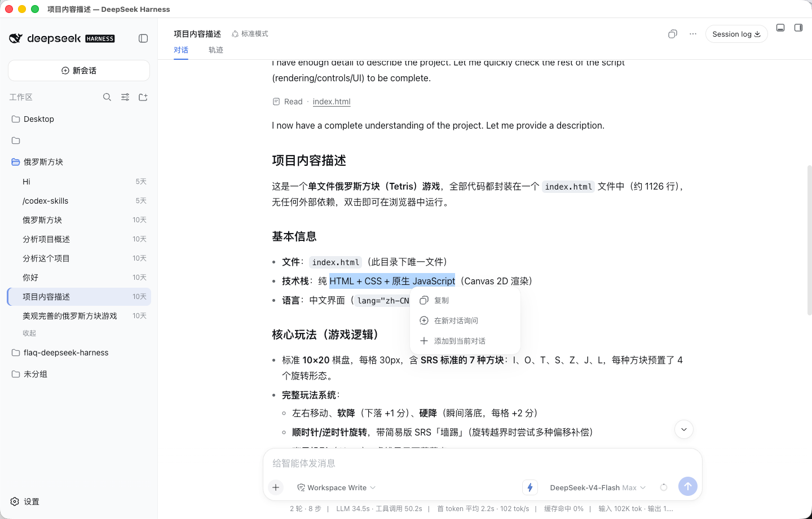The height and width of the screenshot is (519, 812).
Task: Open the 分析项目概述 conversation
Action: [x=79, y=239]
